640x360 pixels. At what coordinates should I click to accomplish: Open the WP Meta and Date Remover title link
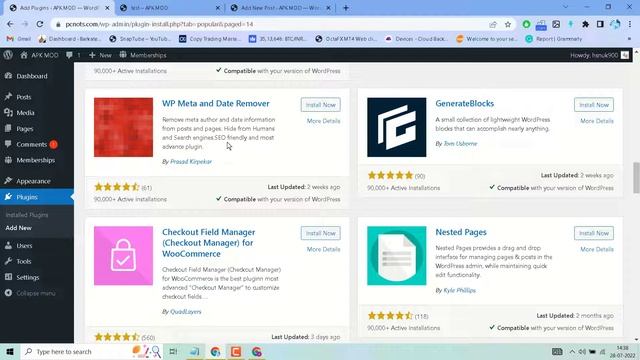pyautogui.click(x=216, y=103)
